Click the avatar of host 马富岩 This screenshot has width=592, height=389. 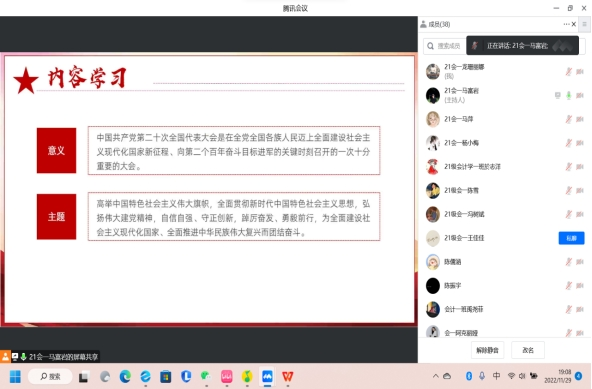tap(433, 96)
